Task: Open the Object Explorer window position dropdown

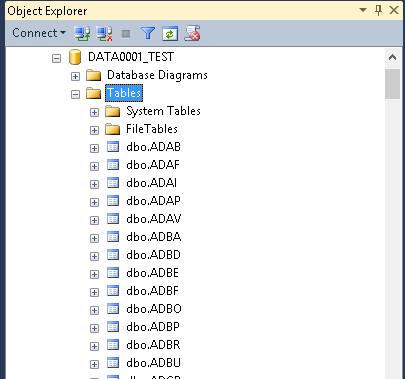Action: pos(363,10)
